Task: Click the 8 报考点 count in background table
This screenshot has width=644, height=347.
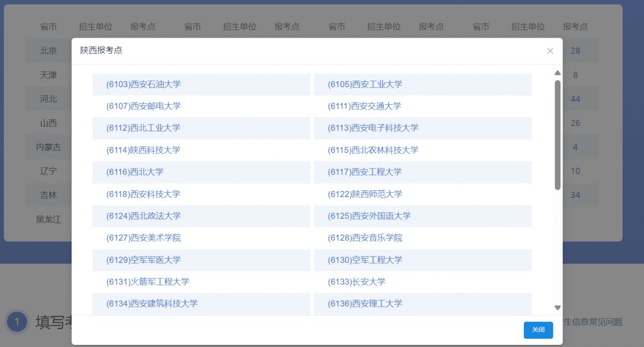Action: click(575, 75)
